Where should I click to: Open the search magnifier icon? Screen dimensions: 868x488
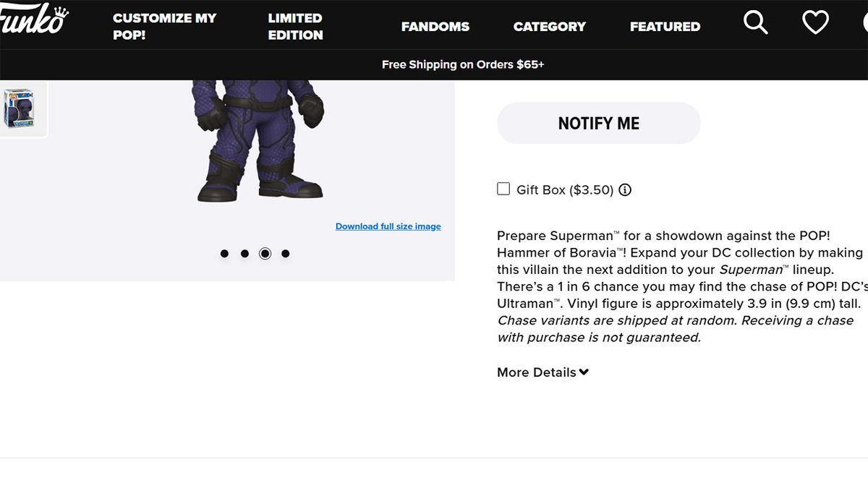[x=755, y=22]
